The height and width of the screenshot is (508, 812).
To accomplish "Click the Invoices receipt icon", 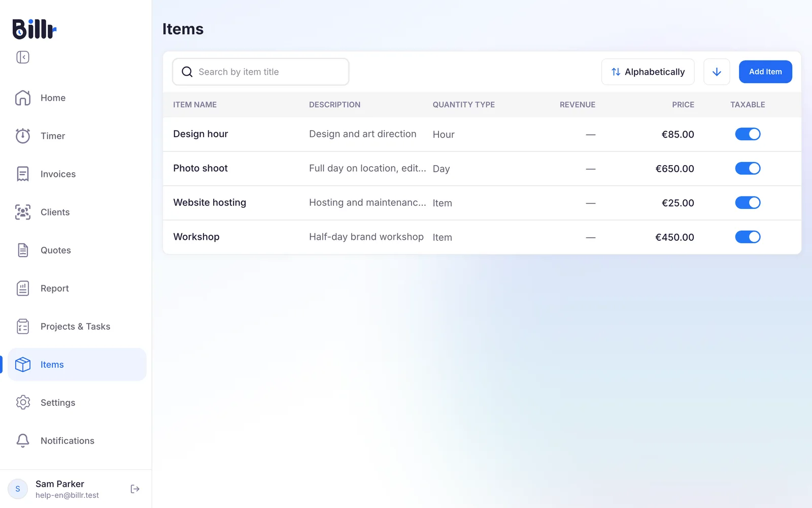I will [x=23, y=174].
